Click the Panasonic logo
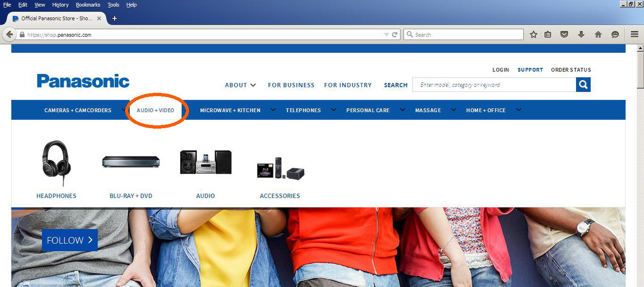644x287 pixels. click(83, 81)
